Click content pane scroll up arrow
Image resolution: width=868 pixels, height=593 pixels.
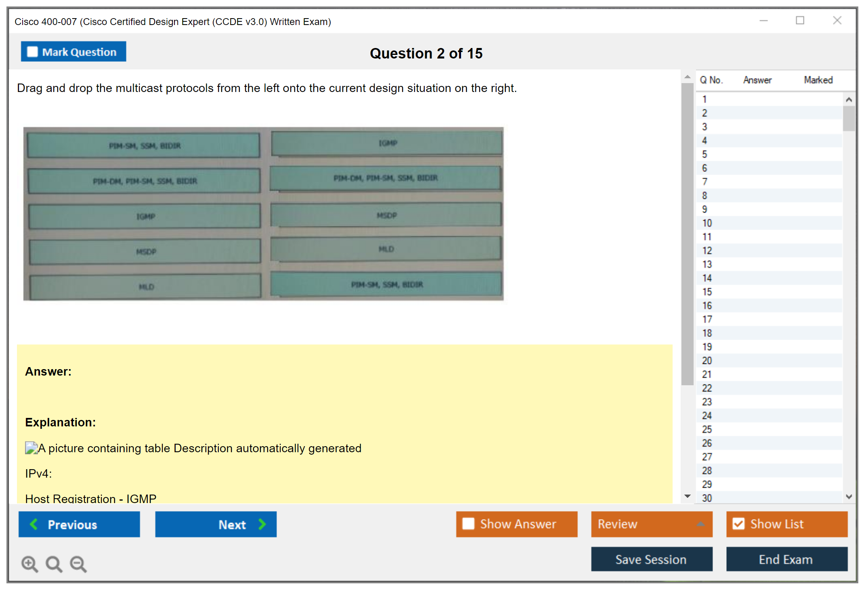click(687, 77)
